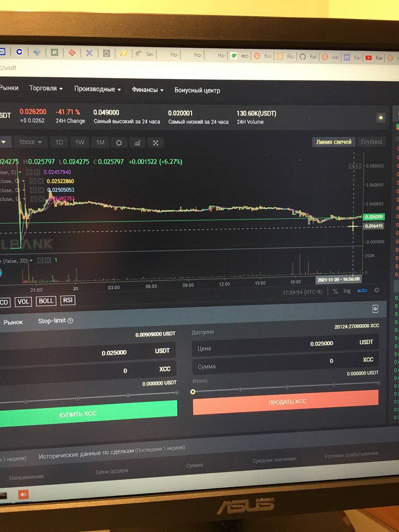Viewport: 399px width, 532px height.
Task: Expand volume (false, 20) indicator dropdown arrow
Action: coord(31,261)
